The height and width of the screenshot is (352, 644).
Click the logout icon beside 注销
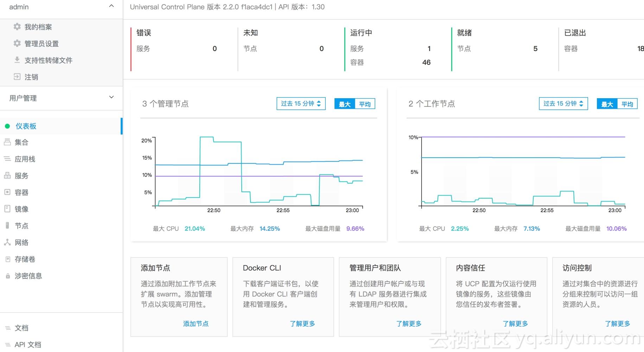coord(17,76)
